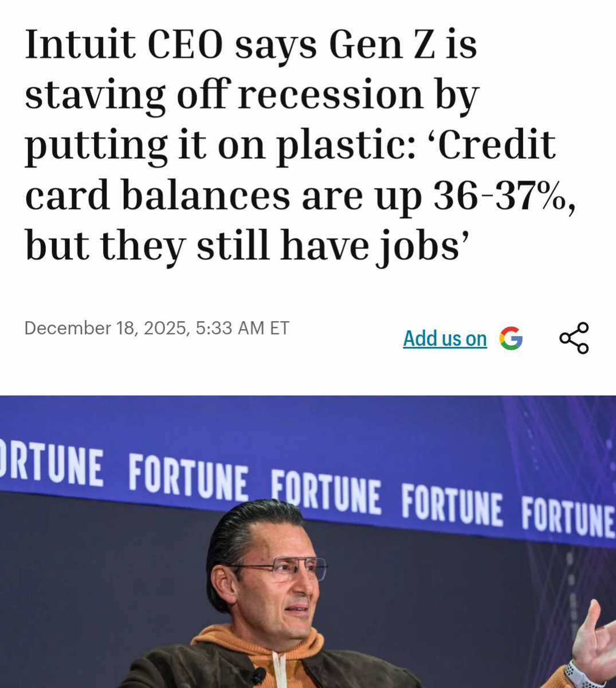Click the December 18, 2025 date
Image resolution: width=616 pixels, height=688 pixels.
[107, 328]
